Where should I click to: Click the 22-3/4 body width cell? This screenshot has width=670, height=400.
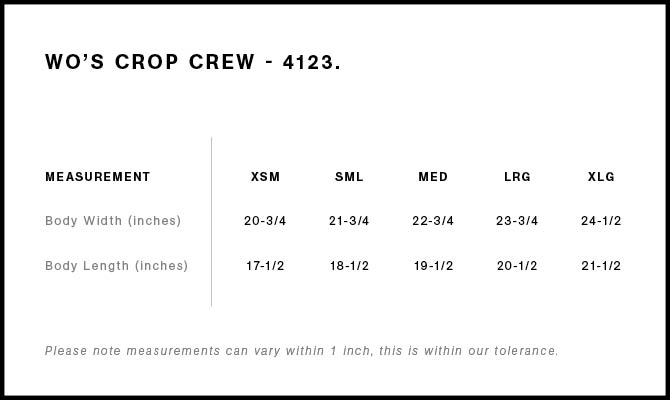(433, 221)
